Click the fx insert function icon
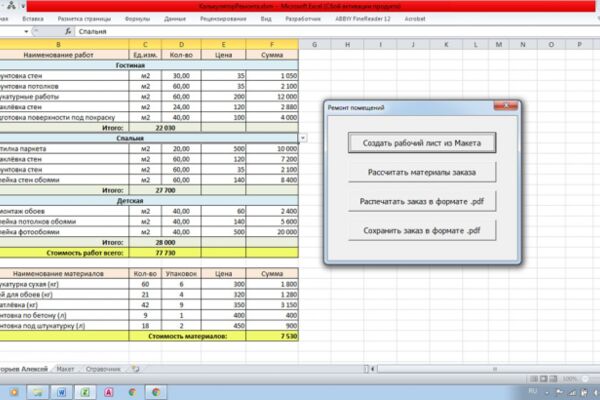 click(x=68, y=31)
